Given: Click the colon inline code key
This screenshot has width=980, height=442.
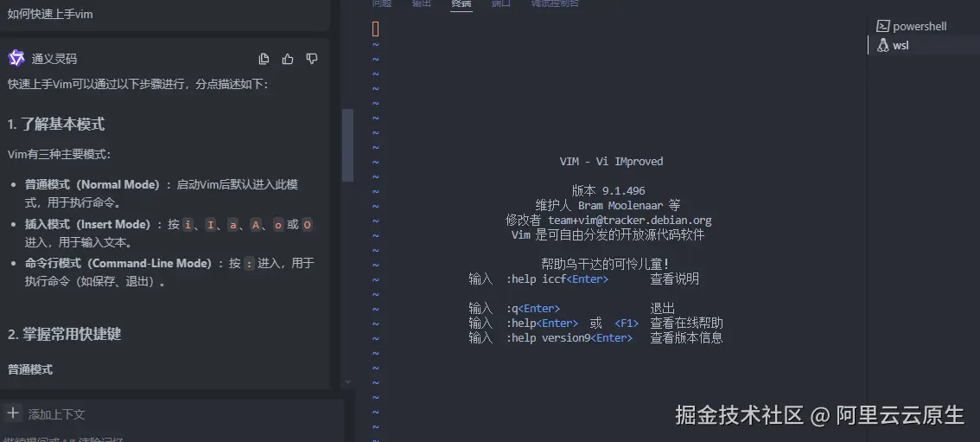Looking at the screenshot, I should tap(250, 264).
